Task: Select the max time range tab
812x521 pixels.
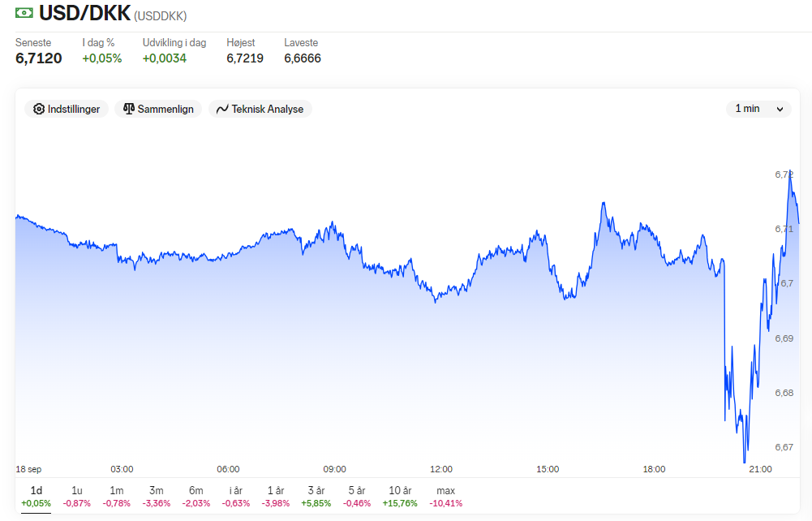Action: 446,496
